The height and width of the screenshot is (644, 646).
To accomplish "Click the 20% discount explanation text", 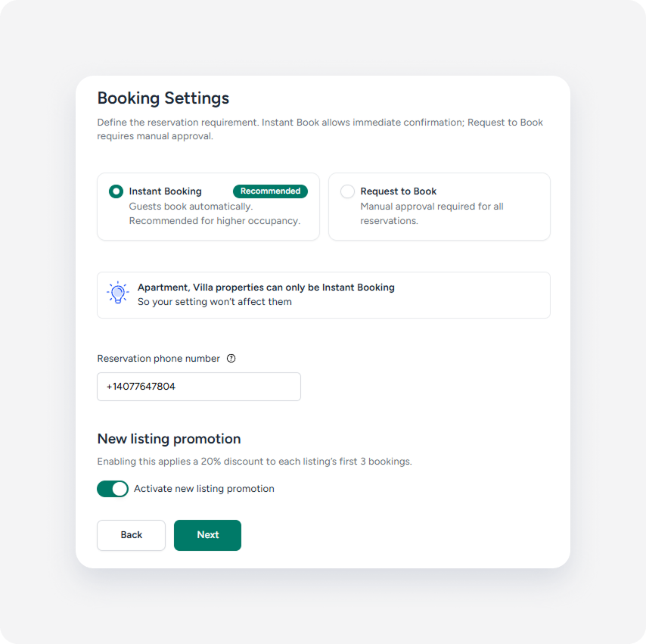I will [x=255, y=462].
